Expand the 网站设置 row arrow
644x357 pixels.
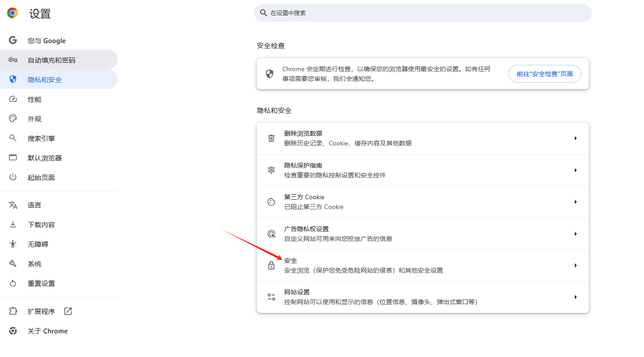(x=576, y=297)
